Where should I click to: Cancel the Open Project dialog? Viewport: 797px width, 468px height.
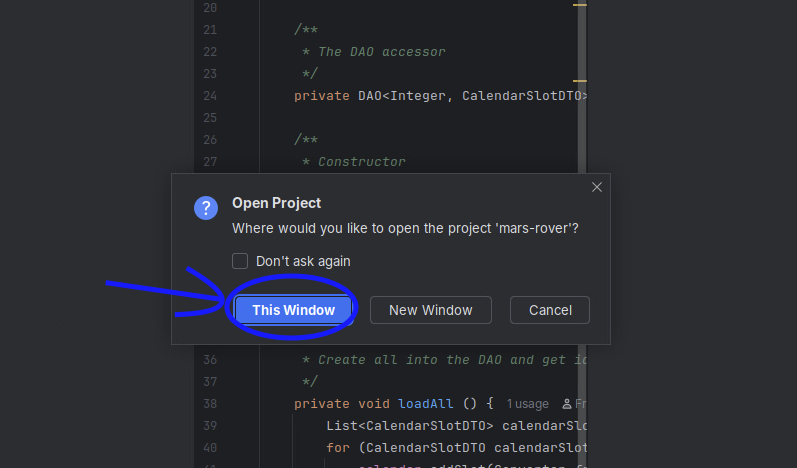tap(549, 310)
